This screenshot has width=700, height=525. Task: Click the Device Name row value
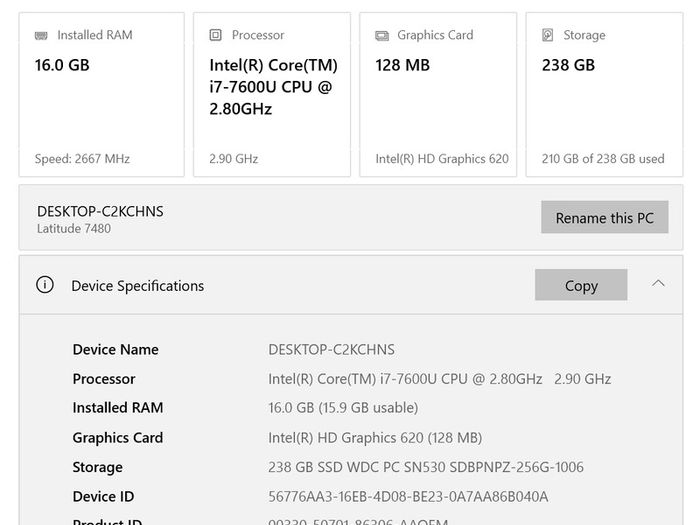click(x=331, y=350)
